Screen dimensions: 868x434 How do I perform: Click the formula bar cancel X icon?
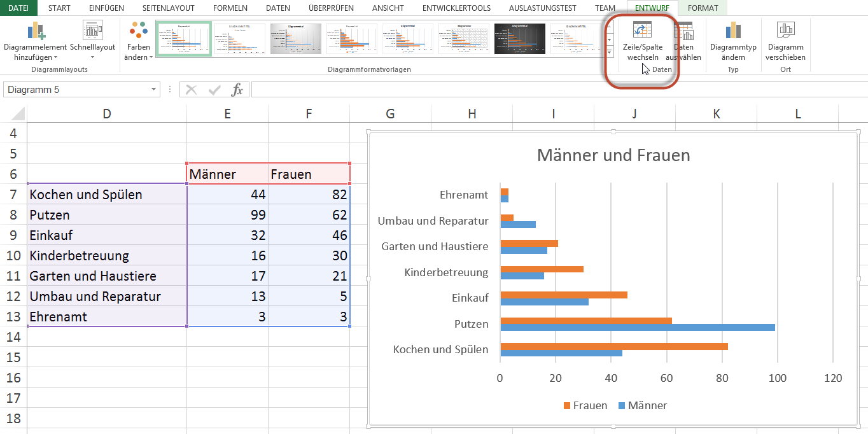[192, 90]
